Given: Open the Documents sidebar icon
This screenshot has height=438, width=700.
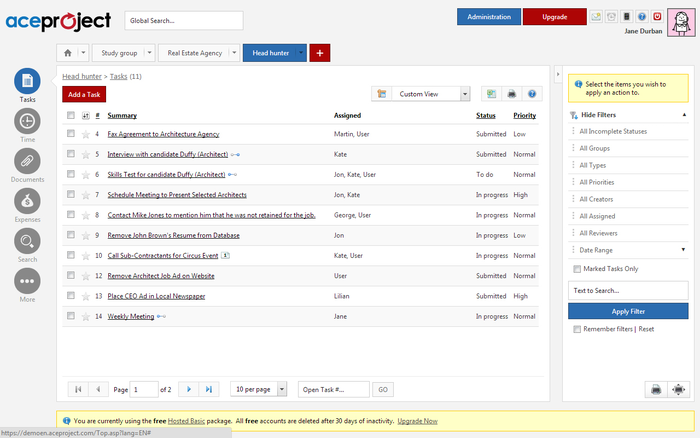Looking at the screenshot, I should pyautogui.click(x=27, y=161).
